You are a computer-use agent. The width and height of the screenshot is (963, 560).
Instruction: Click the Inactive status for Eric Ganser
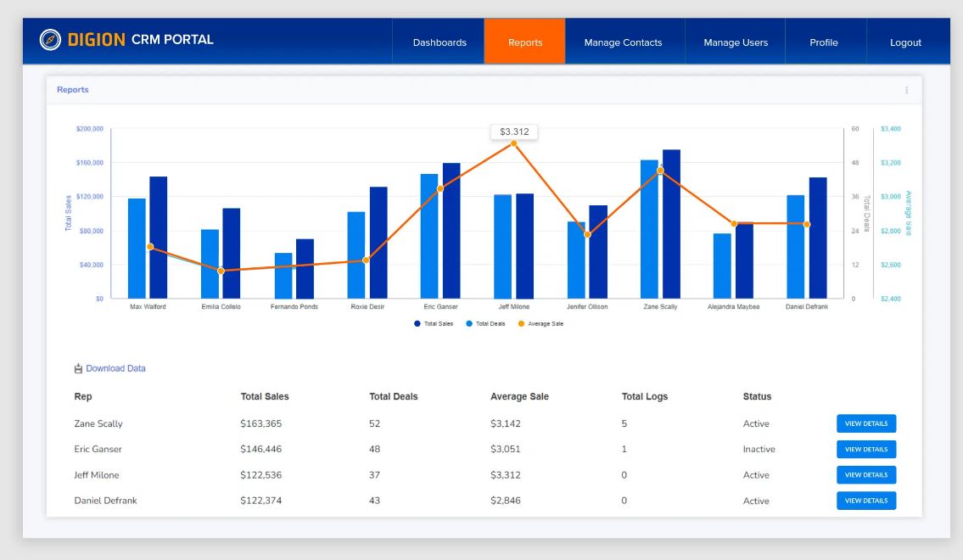pyautogui.click(x=759, y=450)
